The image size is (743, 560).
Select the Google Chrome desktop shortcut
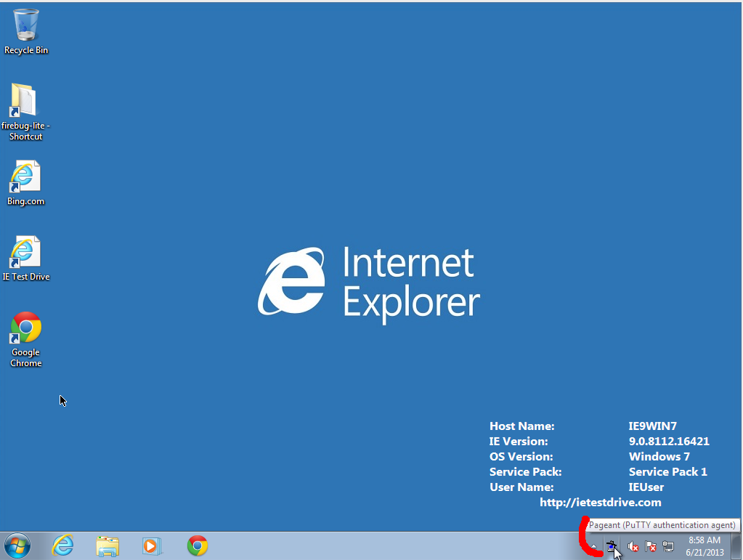coord(25,327)
